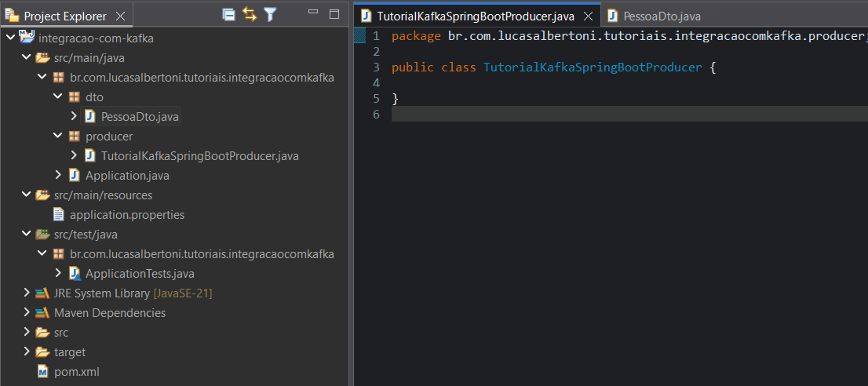Screen dimensions: 868x386
Task: Maximize the Project Explorer view
Action: 334,14
